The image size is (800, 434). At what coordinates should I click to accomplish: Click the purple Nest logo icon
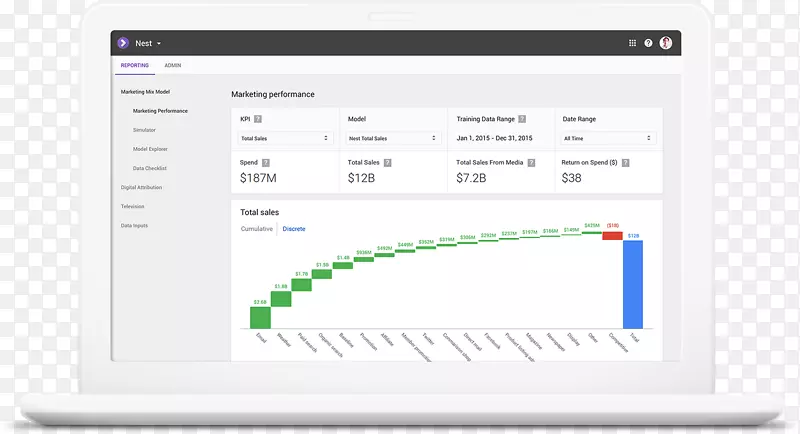coord(123,43)
